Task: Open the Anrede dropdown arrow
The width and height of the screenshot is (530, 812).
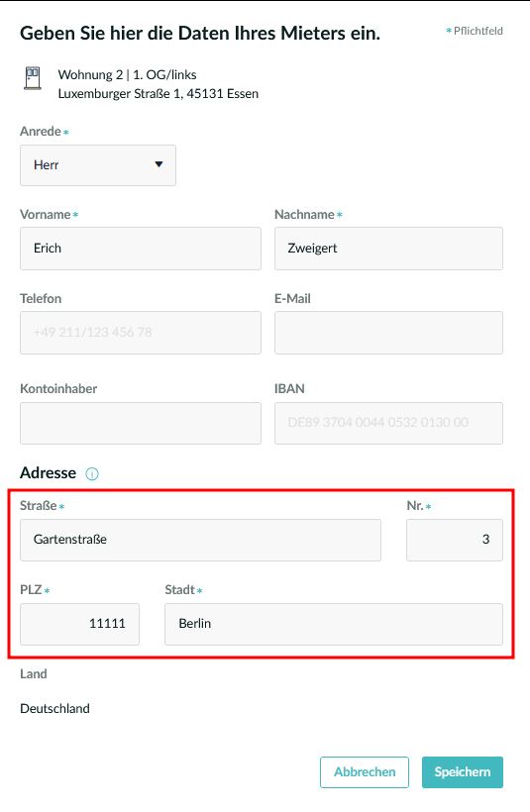Action: (159, 164)
